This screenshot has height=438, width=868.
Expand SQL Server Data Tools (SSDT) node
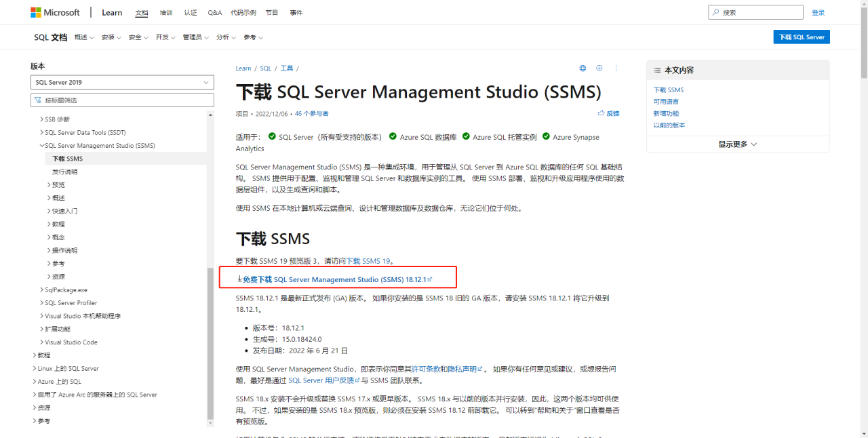click(x=41, y=132)
